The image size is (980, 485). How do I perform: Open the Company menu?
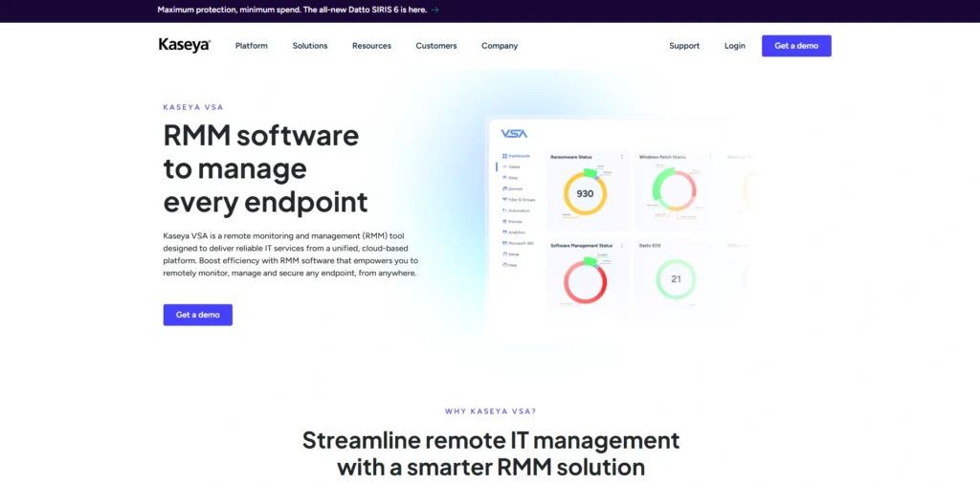[500, 46]
